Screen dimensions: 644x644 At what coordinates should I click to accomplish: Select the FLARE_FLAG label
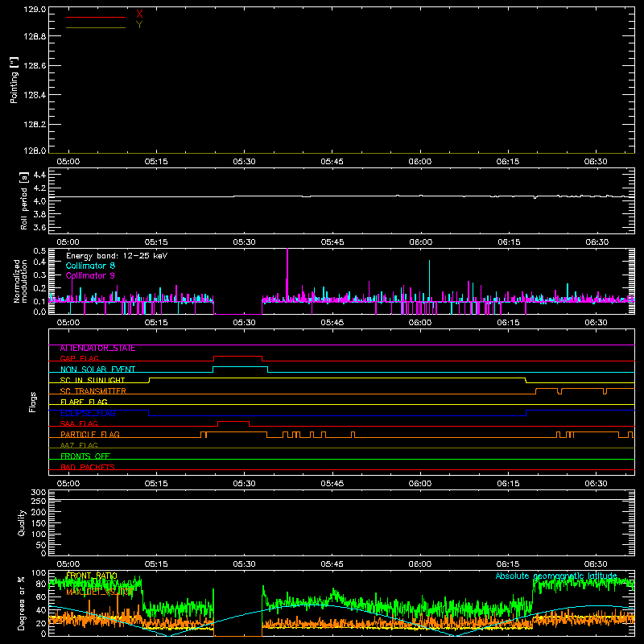[x=84, y=402]
